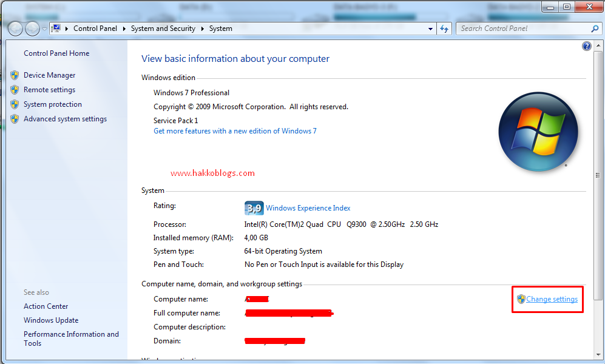The height and width of the screenshot is (364, 605).
Task: Open Windows Update from See also
Action: pyautogui.click(x=51, y=320)
